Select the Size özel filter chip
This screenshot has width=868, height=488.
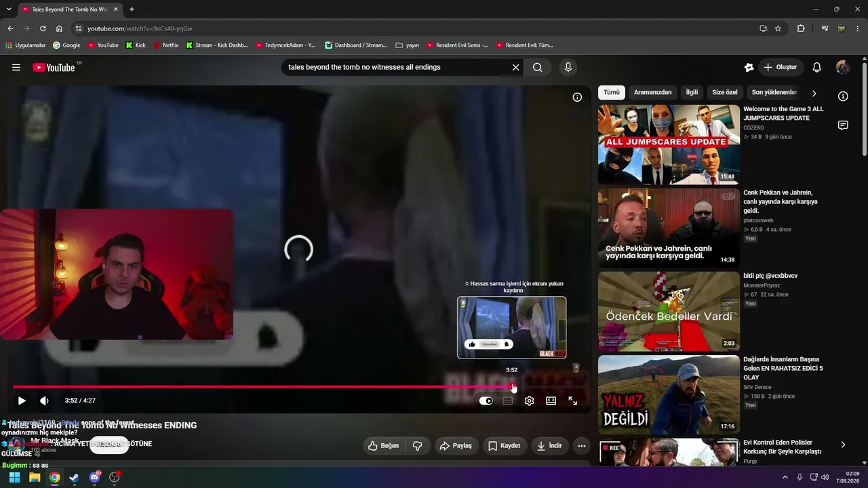click(x=725, y=92)
